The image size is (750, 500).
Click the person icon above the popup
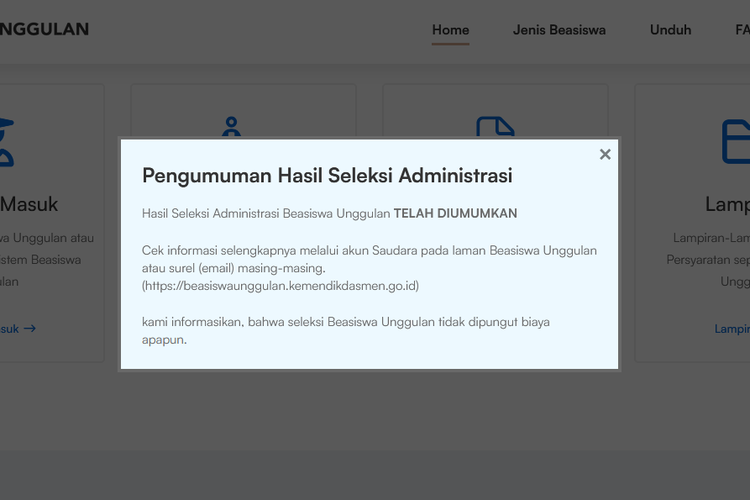pos(232,126)
